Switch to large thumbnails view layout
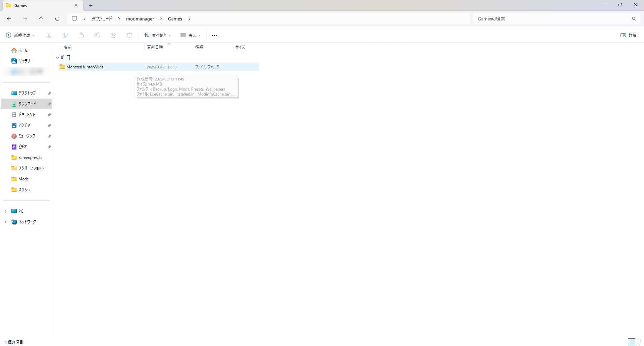The width and height of the screenshot is (644, 346). click(639, 342)
